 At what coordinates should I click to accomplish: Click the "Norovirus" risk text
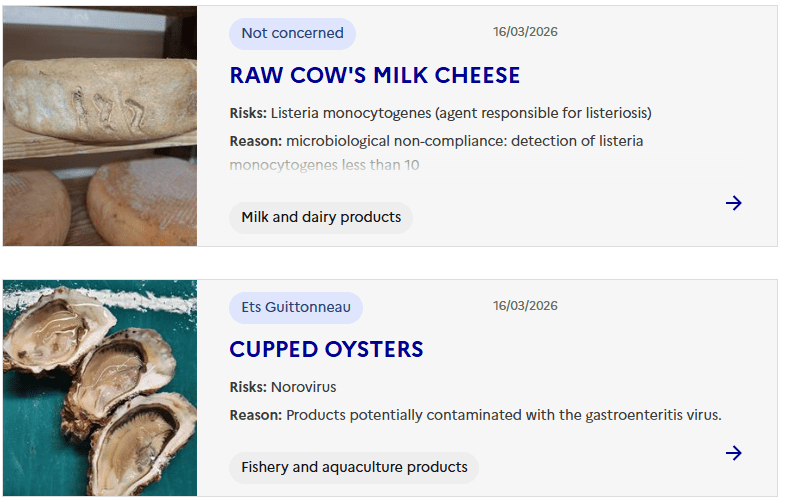(303, 387)
